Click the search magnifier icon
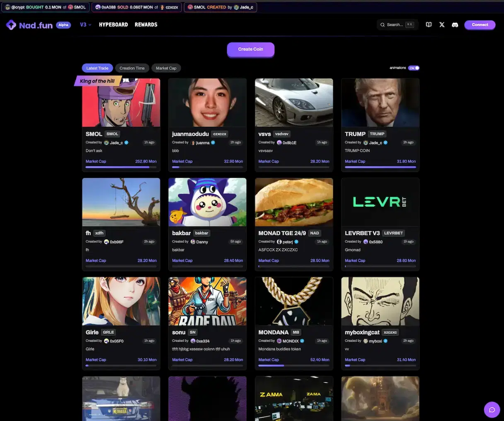The height and width of the screenshot is (421, 504). click(x=383, y=25)
